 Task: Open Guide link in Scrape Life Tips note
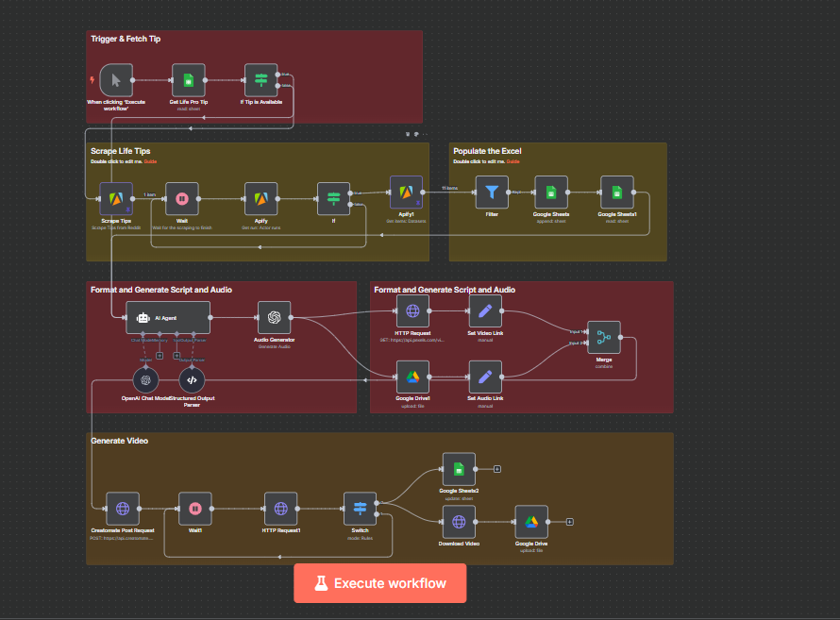(x=150, y=161)
